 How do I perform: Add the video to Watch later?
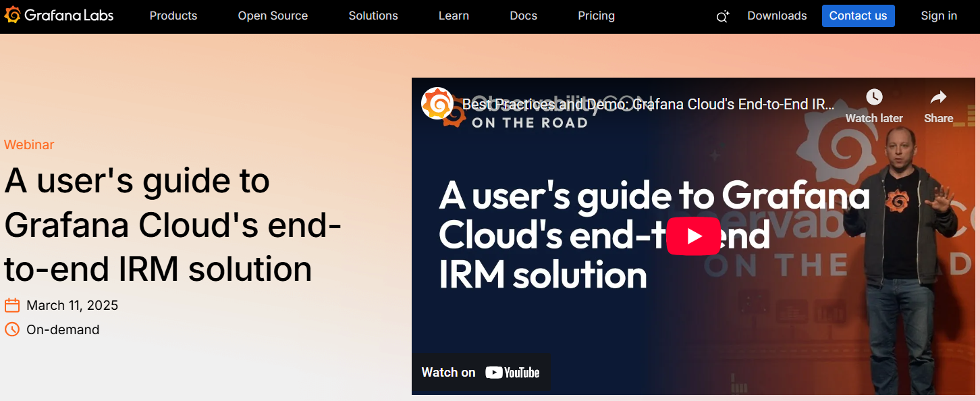(874, 106)
